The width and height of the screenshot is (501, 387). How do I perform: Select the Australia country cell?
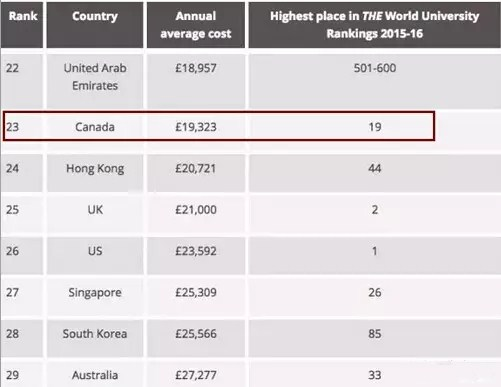(95, 375)
